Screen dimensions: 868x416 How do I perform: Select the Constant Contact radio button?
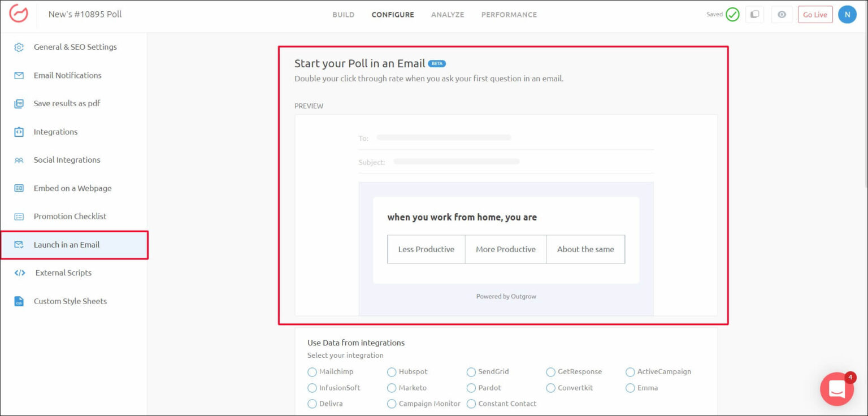471,404
